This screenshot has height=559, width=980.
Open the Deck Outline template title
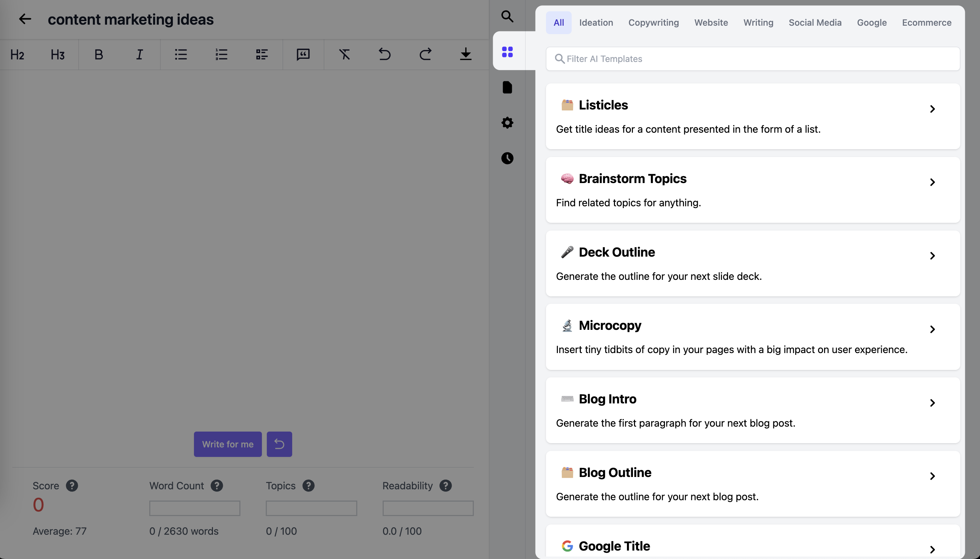(x=616, y=252)
